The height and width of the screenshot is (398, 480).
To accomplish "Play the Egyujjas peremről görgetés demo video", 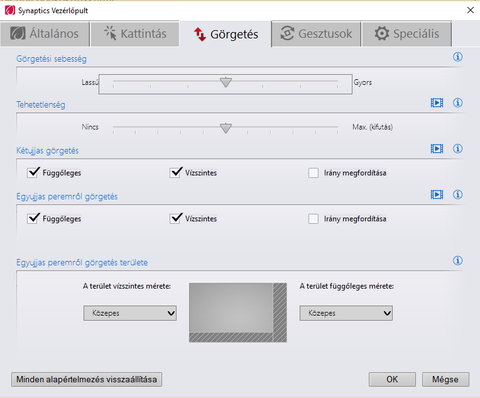I will coord(437,194).
